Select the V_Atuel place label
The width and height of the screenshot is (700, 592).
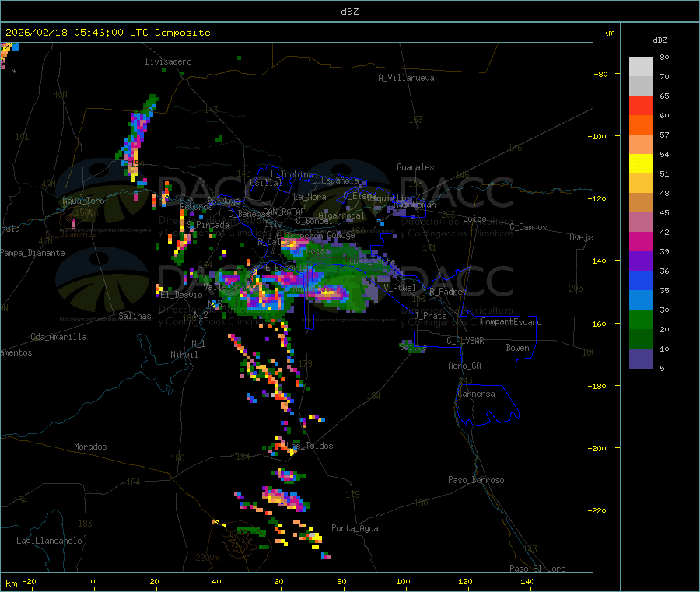coord(400,288)
